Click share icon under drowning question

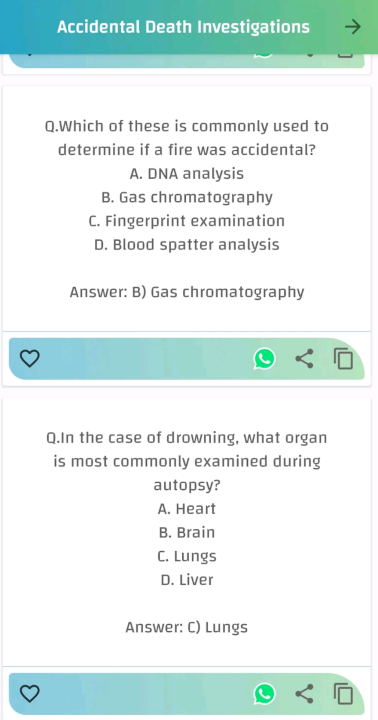pos(304,693)
